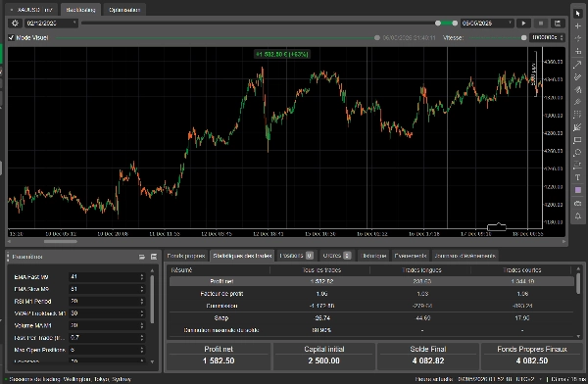Open the Statistiques des trades tab
The image size is (588, 384).
click(x=242, y=256)
